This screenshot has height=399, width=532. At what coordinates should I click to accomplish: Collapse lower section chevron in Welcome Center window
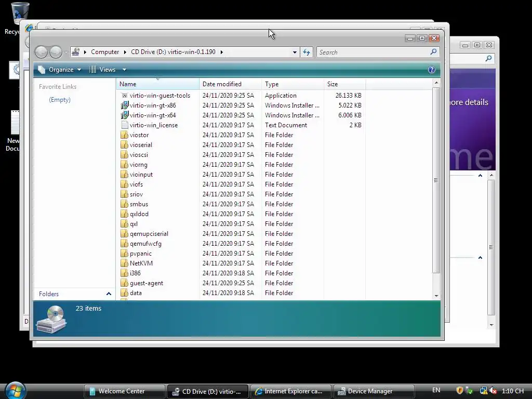[480, 258]
